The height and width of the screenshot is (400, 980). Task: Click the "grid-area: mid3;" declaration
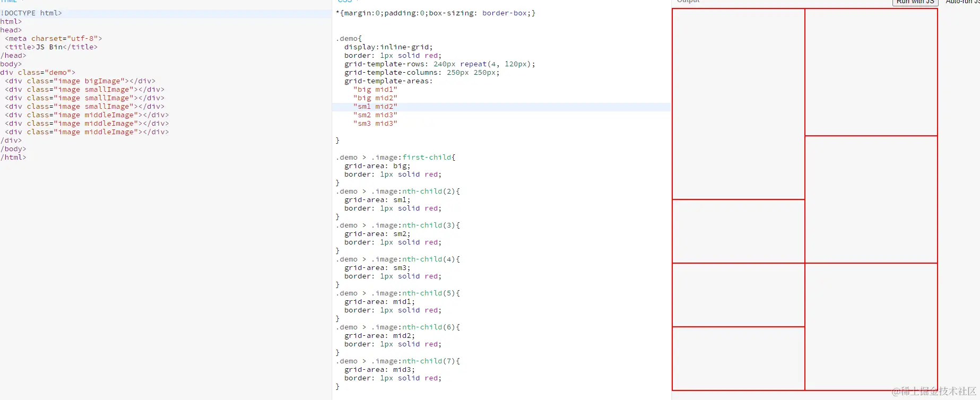pyautogui.click(x=379, y=370)
